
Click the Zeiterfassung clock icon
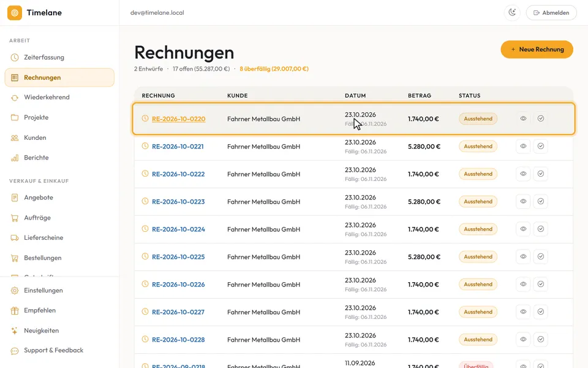pyautogui.click(x=15, y=58)
